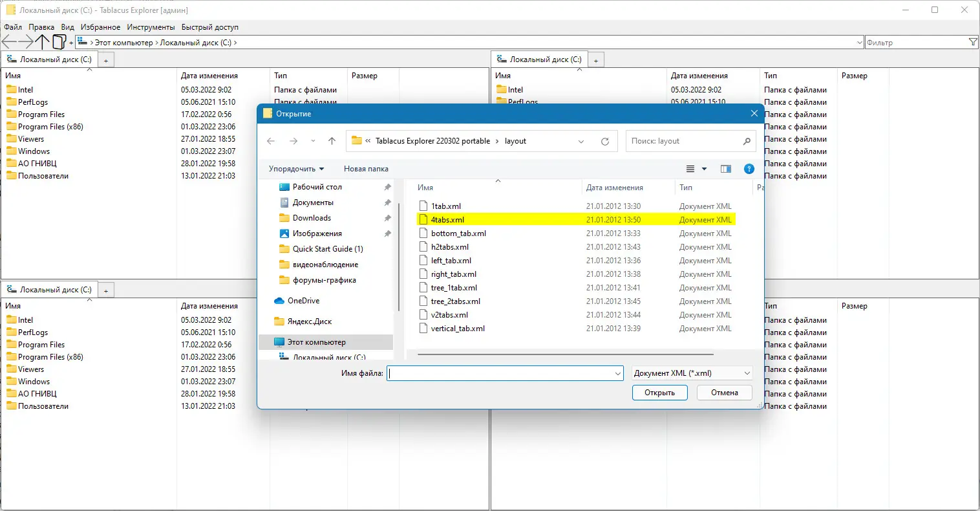980x511 pixels.
Task: Add a new tab in the bottom-left pane
Action: [106, 290]
